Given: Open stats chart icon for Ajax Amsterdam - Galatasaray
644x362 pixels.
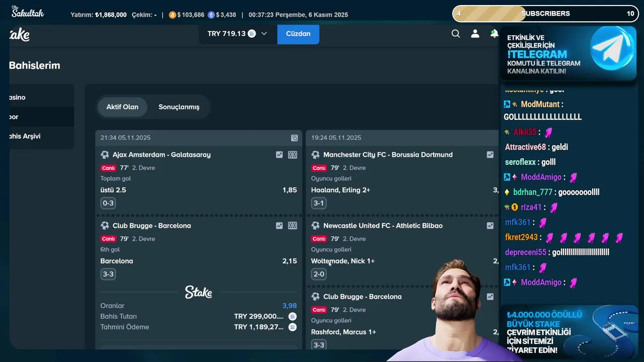Looking at the screenshot, I should [279, 155].
